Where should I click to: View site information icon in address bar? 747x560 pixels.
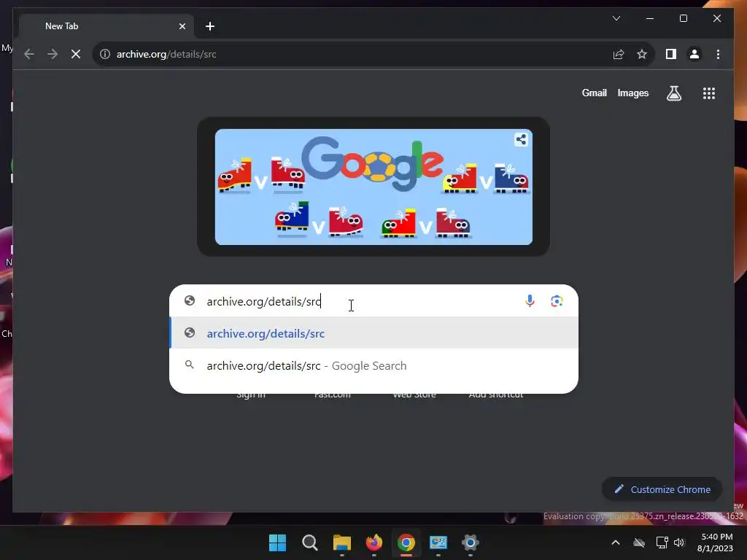click(x=105, y=54)
